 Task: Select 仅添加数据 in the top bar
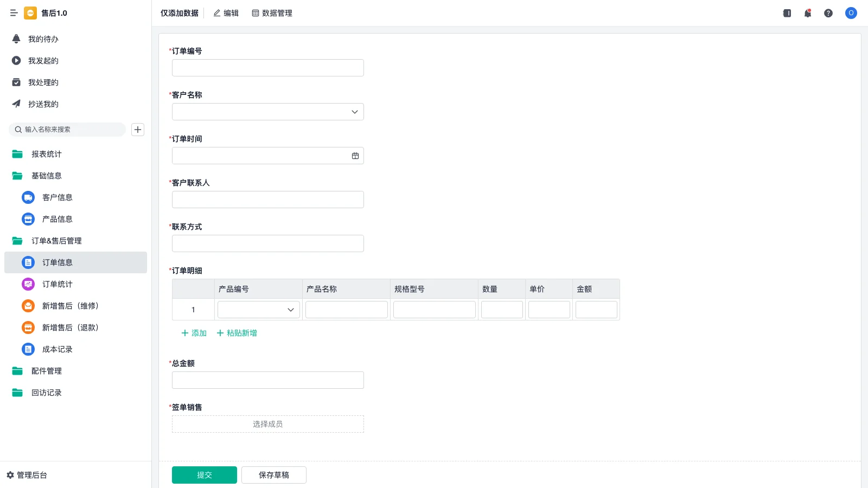tap(179, 13)
